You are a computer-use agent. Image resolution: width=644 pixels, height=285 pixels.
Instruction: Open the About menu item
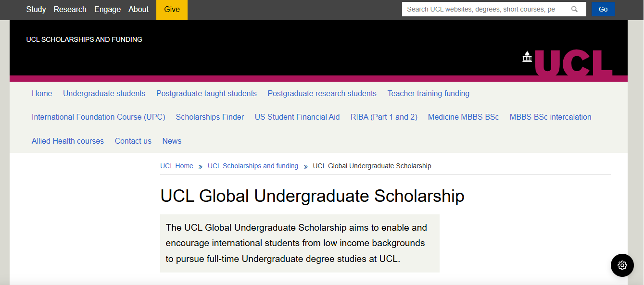click(139, 9)
